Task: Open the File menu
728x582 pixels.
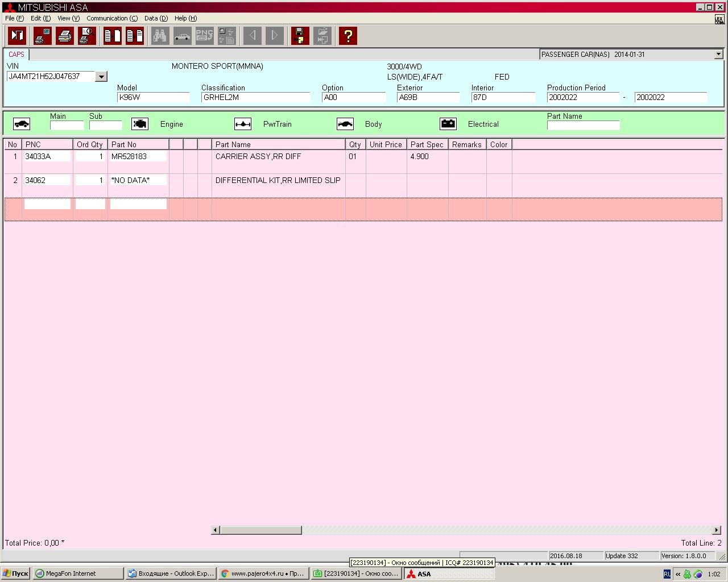Action: pos(14,18)
